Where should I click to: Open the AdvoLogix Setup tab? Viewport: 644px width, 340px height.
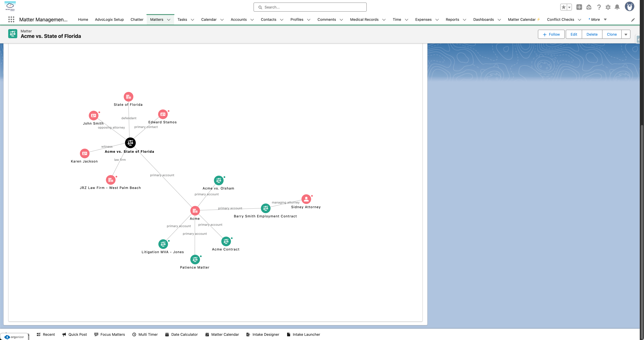[109, 20]
